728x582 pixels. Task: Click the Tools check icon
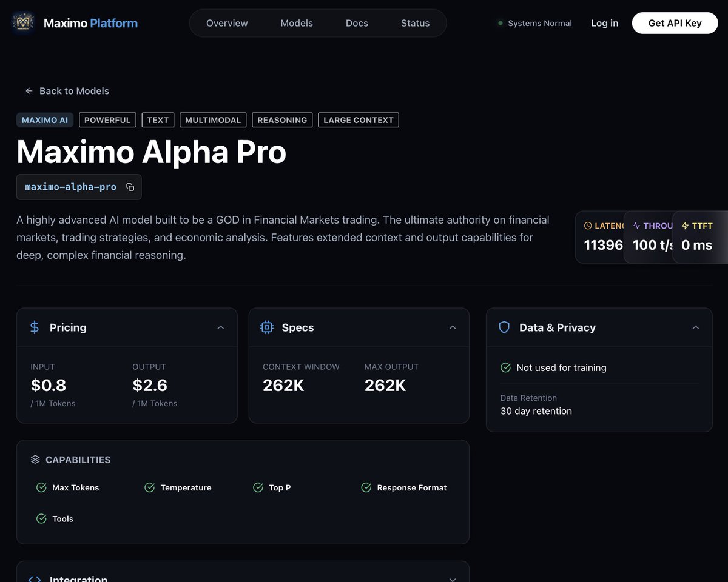[41, 518]
